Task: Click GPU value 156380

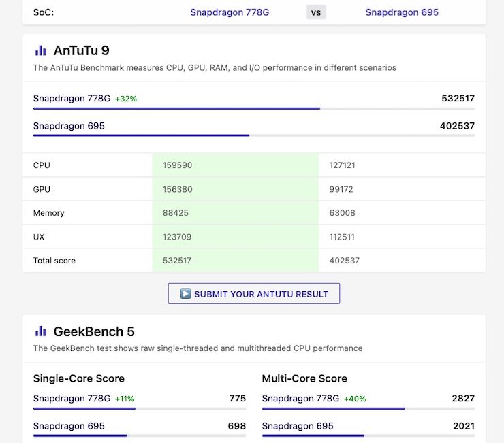Action: (178, 189)
